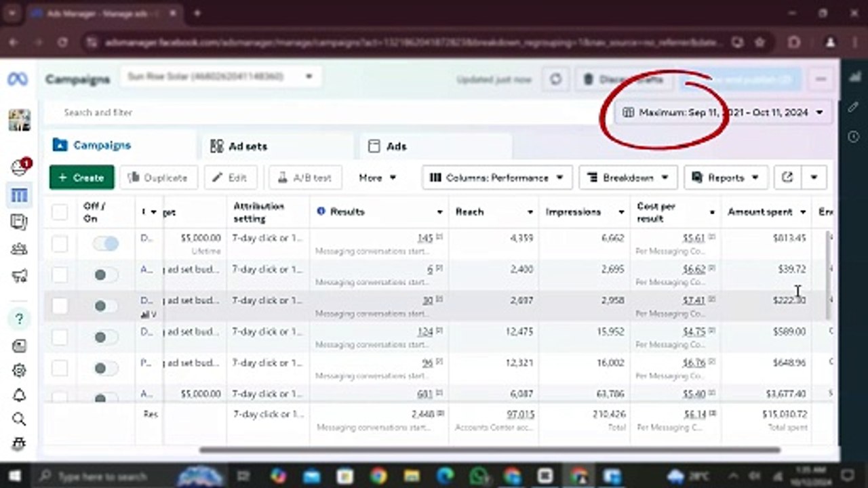Turn off the campaign with 145 results

106,243
